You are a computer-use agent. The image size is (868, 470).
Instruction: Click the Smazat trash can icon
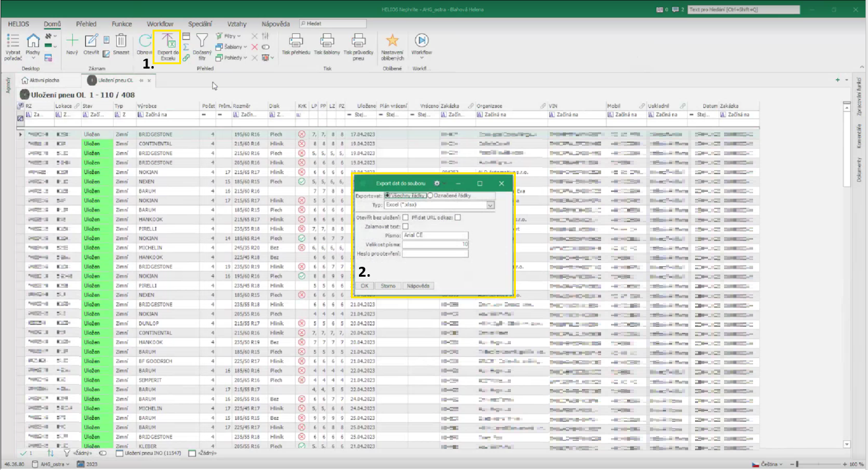[x=121, y=41]
